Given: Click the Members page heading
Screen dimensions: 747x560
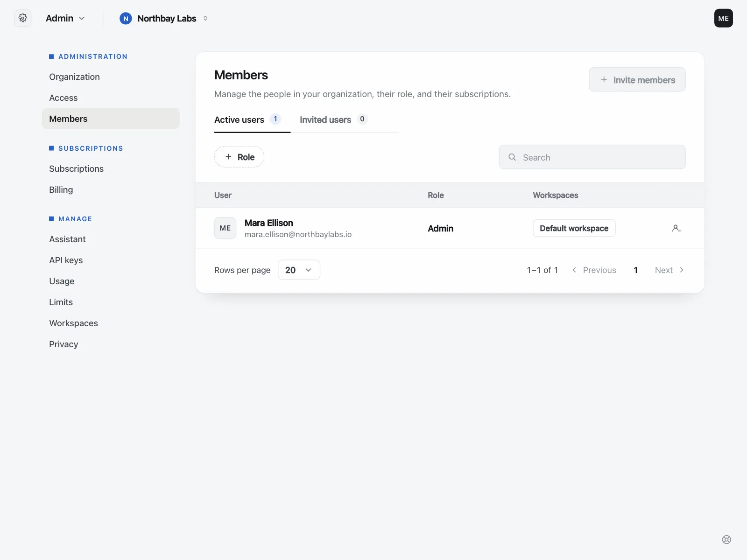Looking at the screenshot, I should click(x=241, y=75).
